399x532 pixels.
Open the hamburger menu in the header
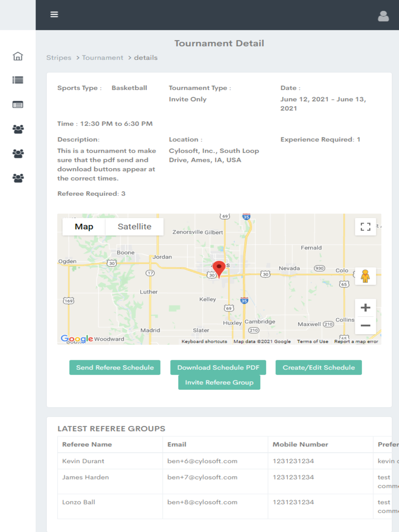click(54, 14)
